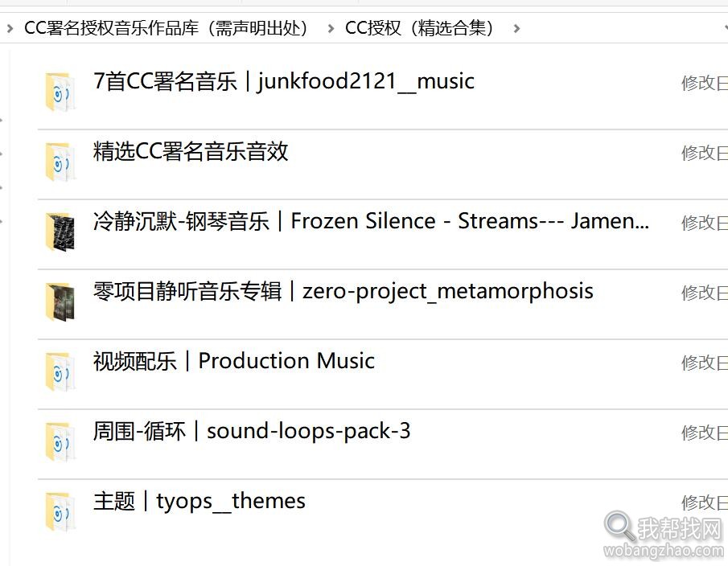Select the tyops__themes folder icon
Screen dimensions: 728x566
60,512
